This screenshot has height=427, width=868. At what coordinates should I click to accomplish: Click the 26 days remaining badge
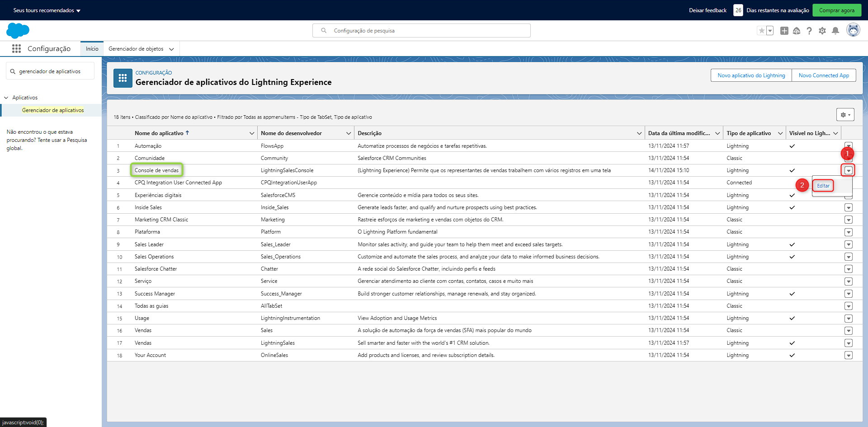point(738,10)
